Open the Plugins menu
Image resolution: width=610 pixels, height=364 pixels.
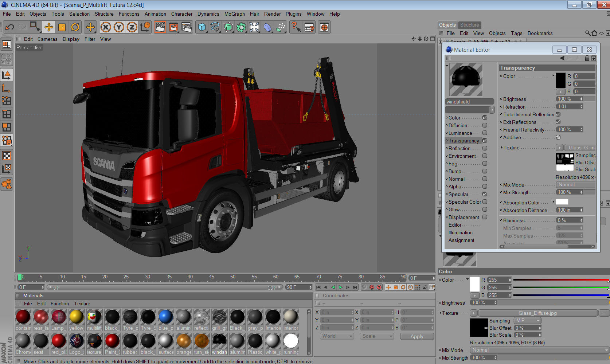click(x=293, y=14)
